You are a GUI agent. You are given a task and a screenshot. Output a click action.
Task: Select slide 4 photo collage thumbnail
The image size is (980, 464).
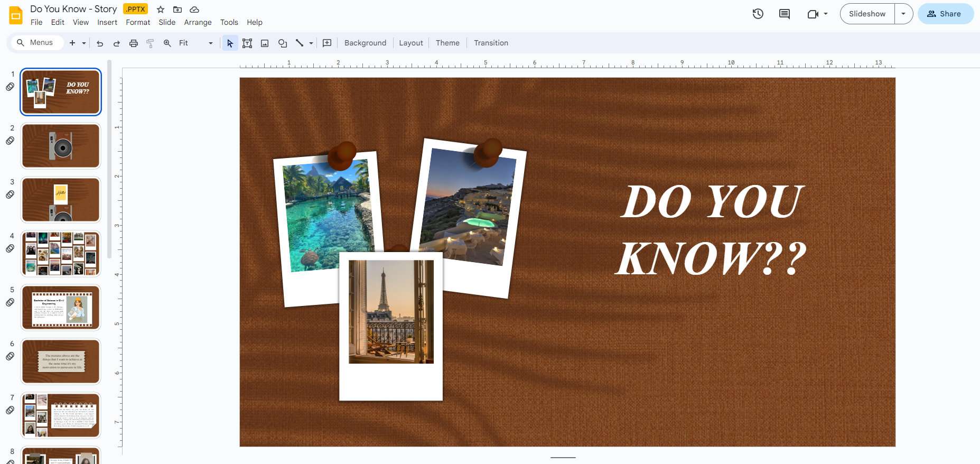pyautogui.click(x=61, y=254)
